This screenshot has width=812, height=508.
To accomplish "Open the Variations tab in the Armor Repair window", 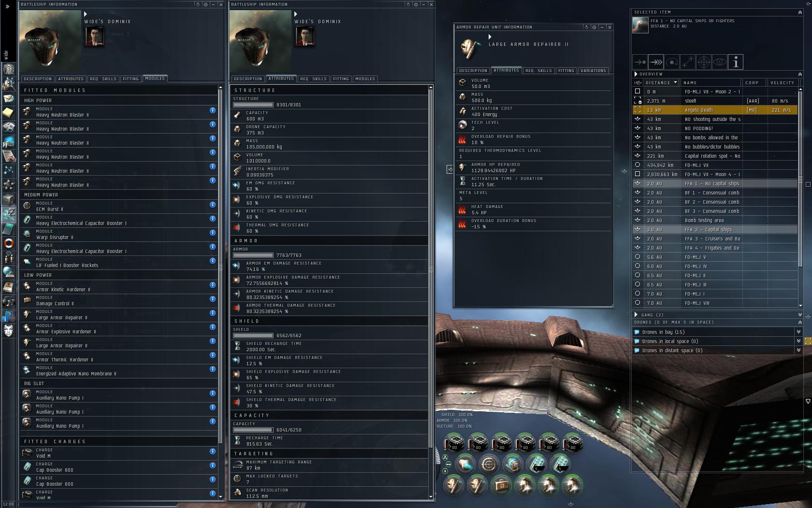I will pos(593,71).
